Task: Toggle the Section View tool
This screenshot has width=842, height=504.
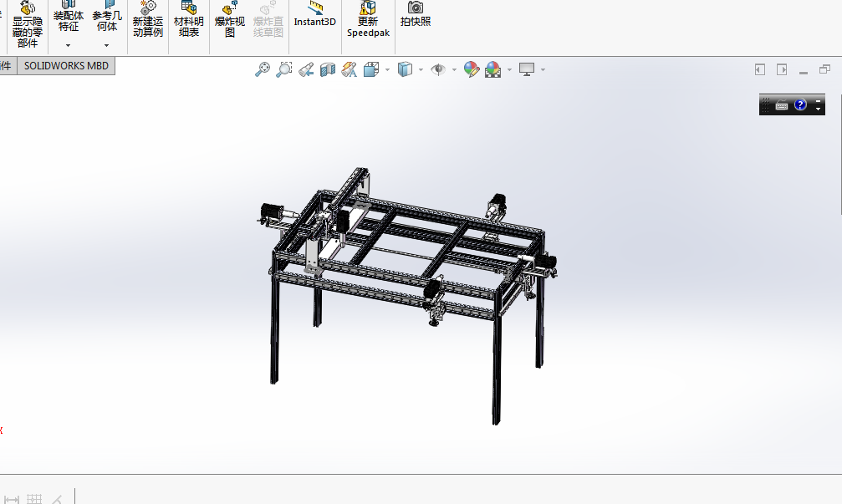Action: tap(328, 69)
